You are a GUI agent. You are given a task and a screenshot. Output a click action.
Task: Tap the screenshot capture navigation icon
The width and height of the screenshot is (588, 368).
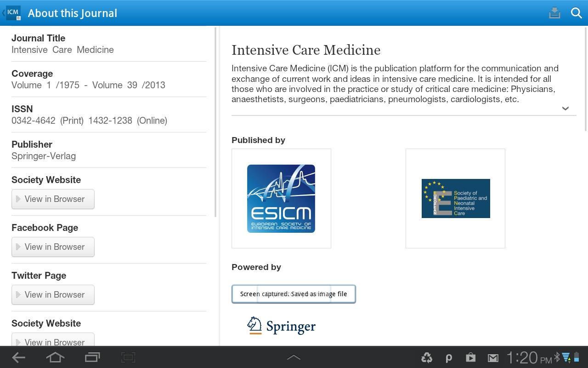point(128,357)
